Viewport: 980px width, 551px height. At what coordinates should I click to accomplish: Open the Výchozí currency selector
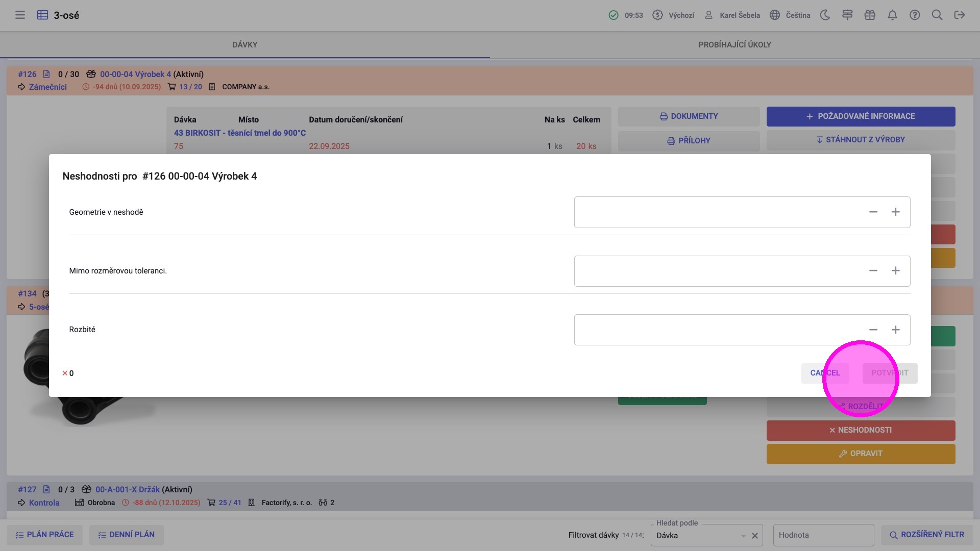click(x=674, y=15)
